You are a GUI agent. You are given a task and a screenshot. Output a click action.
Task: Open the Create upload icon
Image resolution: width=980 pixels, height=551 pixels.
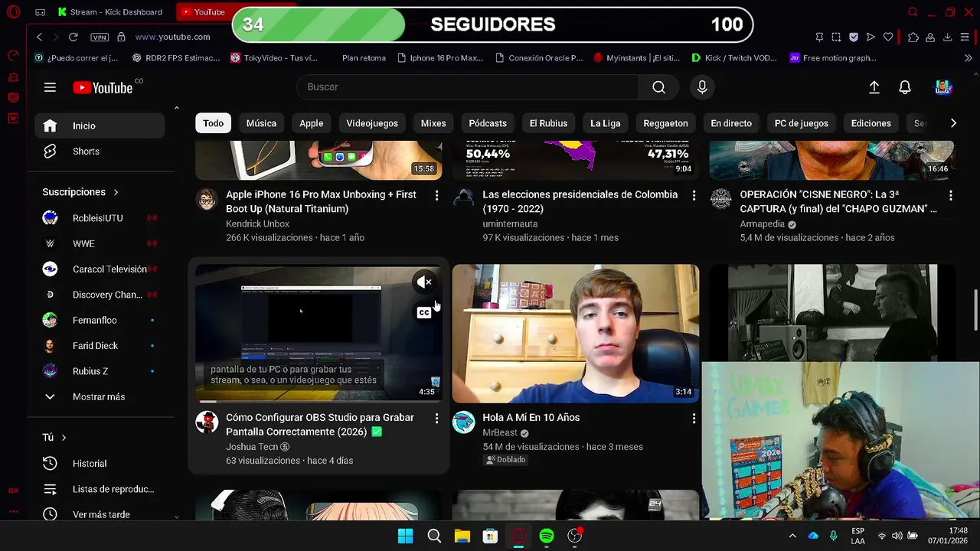[874, 87]
